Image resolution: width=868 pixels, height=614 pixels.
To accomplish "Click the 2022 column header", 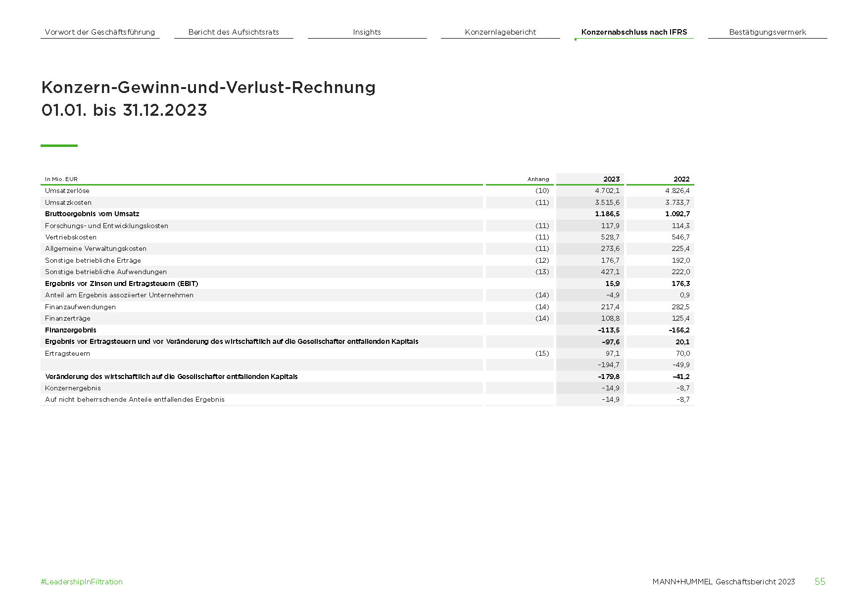I will [681, 179].
